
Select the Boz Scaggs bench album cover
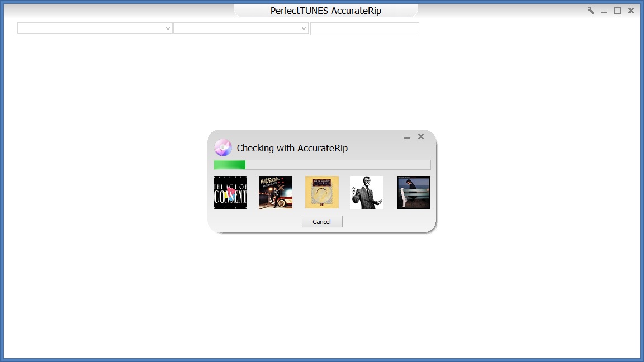(x=413, y=193)
